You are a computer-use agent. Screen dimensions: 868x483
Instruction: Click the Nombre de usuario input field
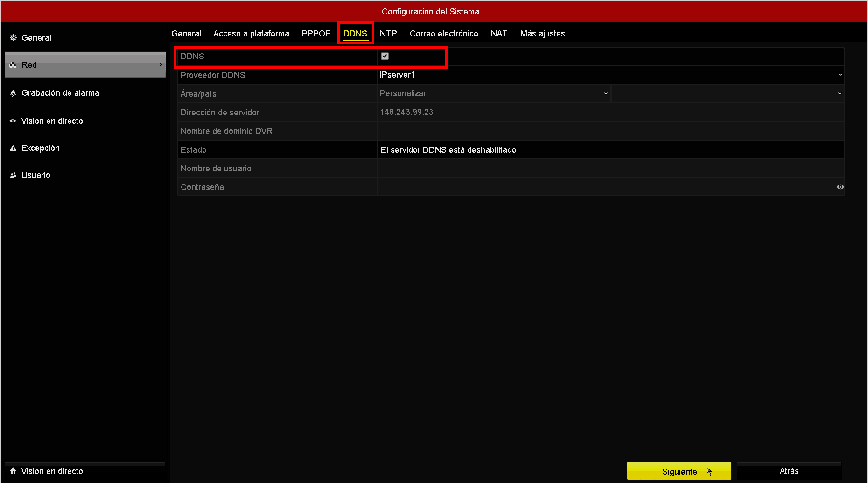tap(611, 168)
